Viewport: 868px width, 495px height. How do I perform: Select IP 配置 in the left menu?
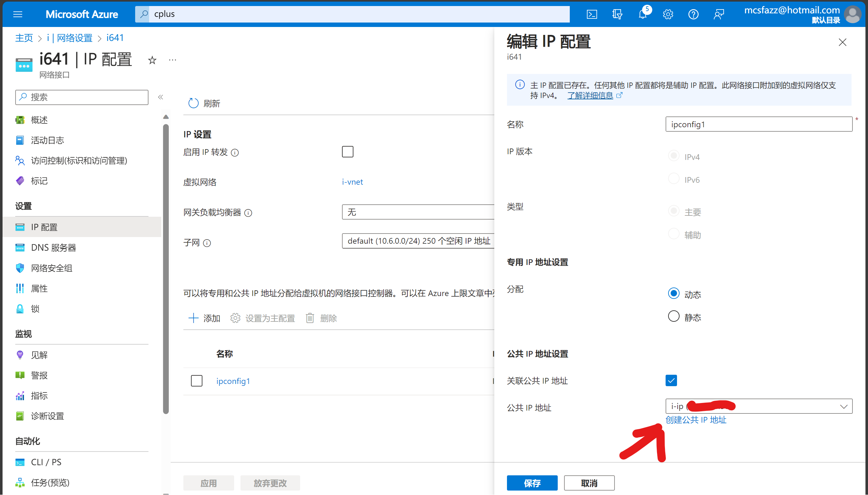point(82,227)
